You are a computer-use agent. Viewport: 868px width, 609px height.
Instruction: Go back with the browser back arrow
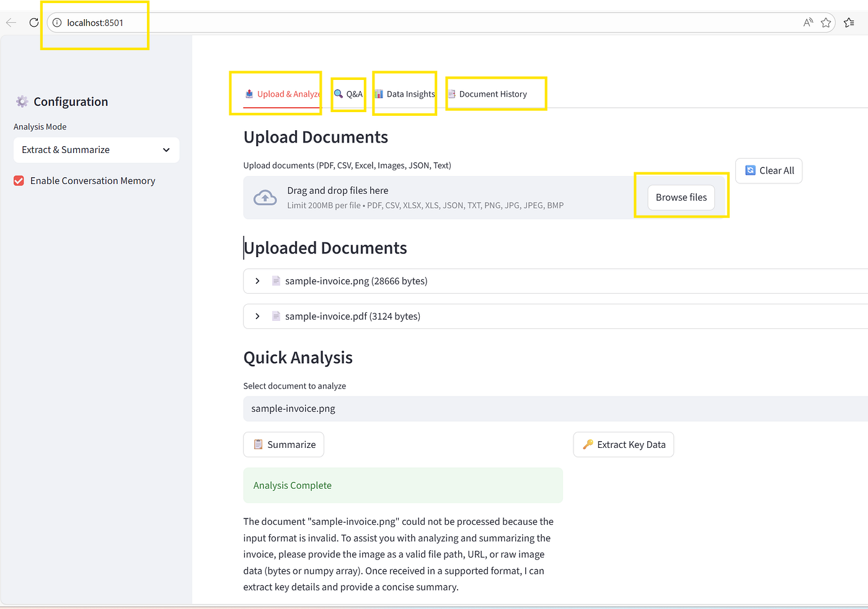point(11,23)
